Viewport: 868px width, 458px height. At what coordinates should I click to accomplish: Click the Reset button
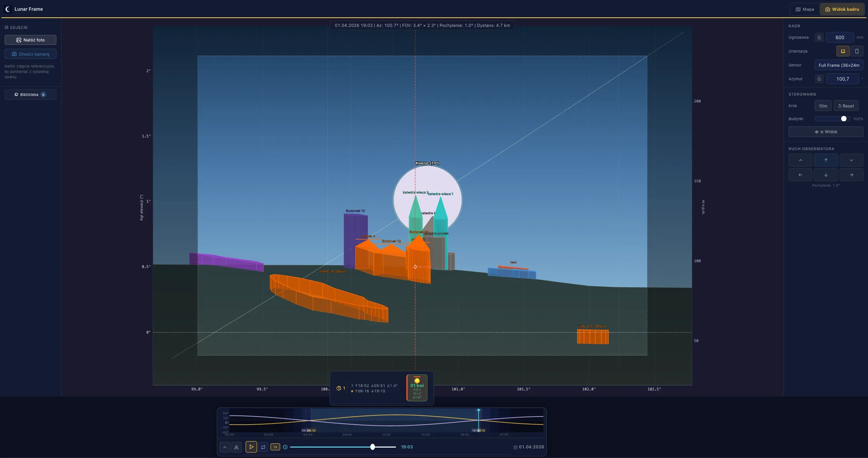[846, 106]
